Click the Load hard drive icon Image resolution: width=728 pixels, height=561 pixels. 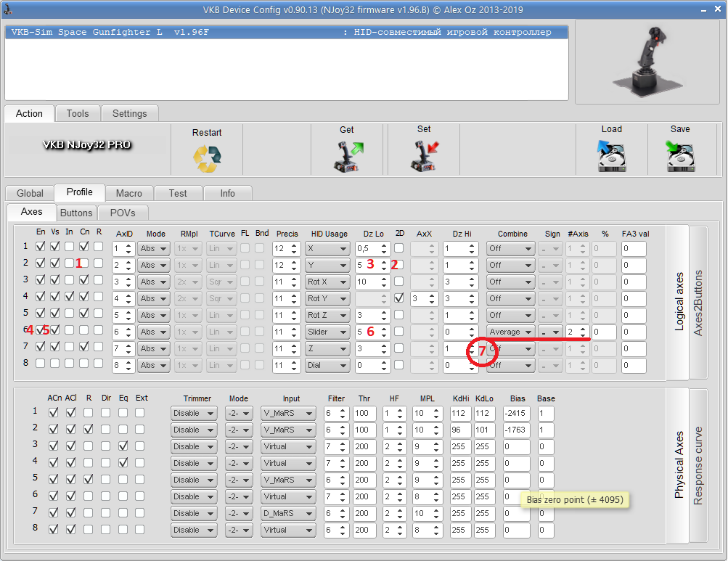pos(611,157)
